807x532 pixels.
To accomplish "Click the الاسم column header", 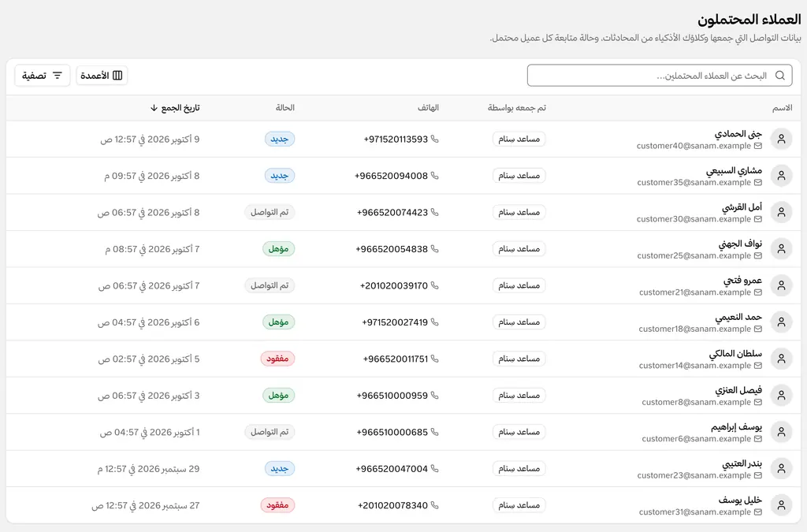I will point(782,107).
